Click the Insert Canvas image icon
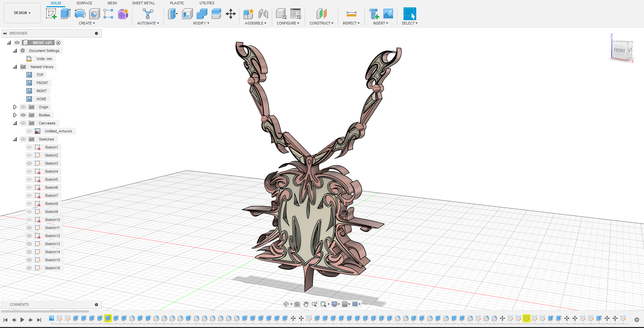This screenshot has height=328, width=644. (388, 14)
